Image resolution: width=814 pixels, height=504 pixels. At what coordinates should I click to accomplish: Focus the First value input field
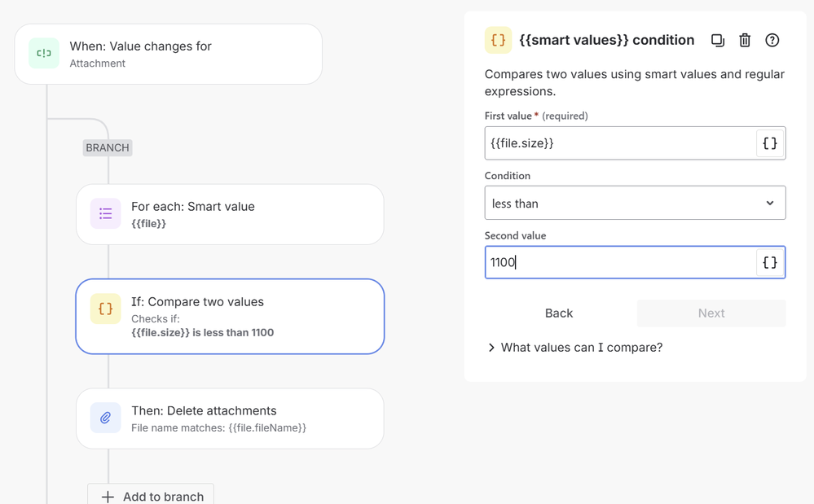tap(621, 143)
